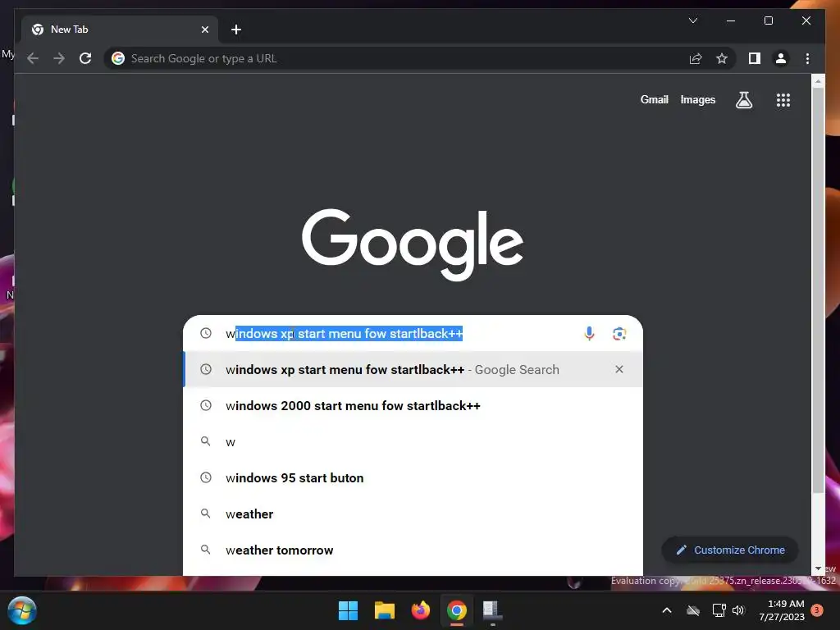Open network settings tray icon
Image resolution: width=840 pixels, height=630 pixels.
(719, 610)
